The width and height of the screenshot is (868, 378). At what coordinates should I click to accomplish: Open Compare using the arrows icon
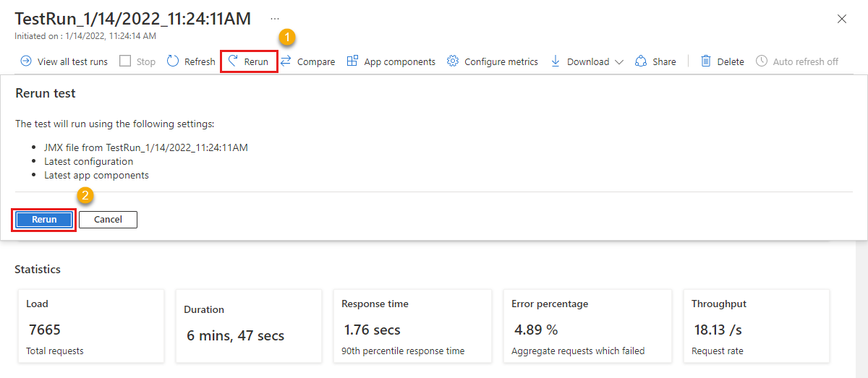[286, 61]
